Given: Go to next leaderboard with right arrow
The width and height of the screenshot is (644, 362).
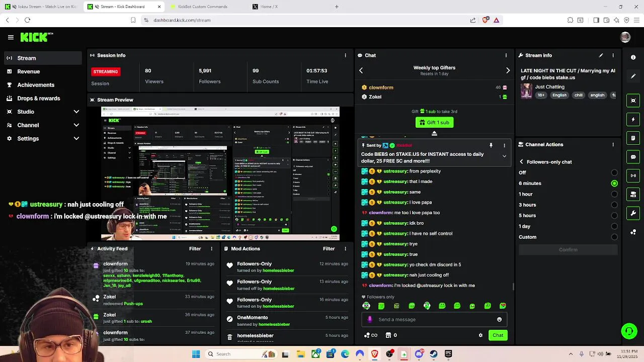Looking at the screenshot, I should pos(508,70).
